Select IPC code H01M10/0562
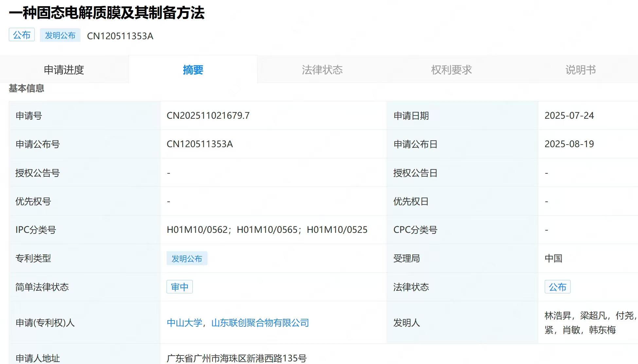 click(197, 230)
